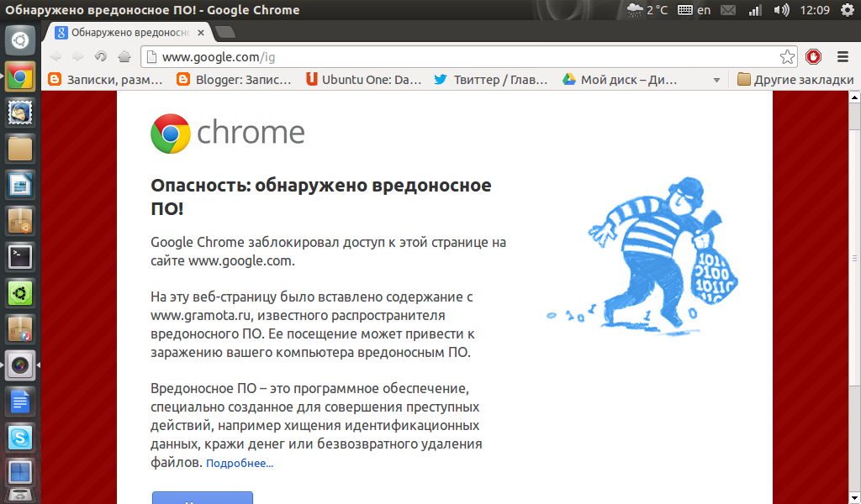Launch the Terminal from the launcher
Screen dimensions: 861x504
[x=20, y=257]
